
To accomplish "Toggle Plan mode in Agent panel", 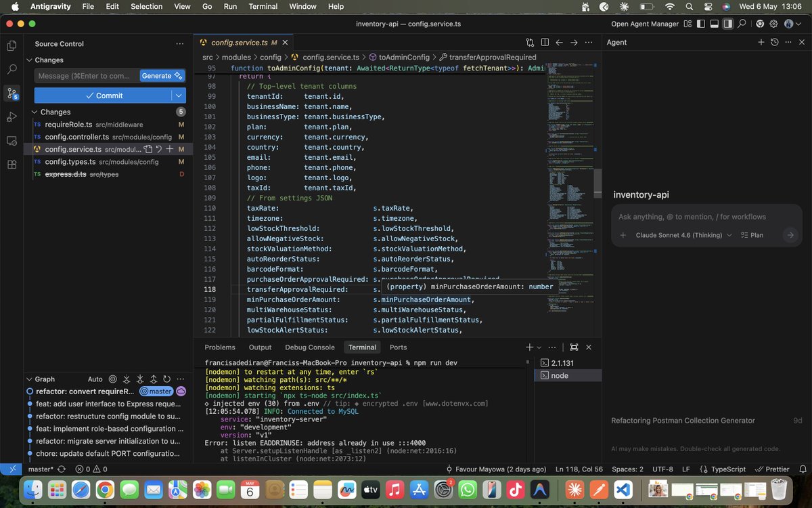I will (x=752, y=235).
